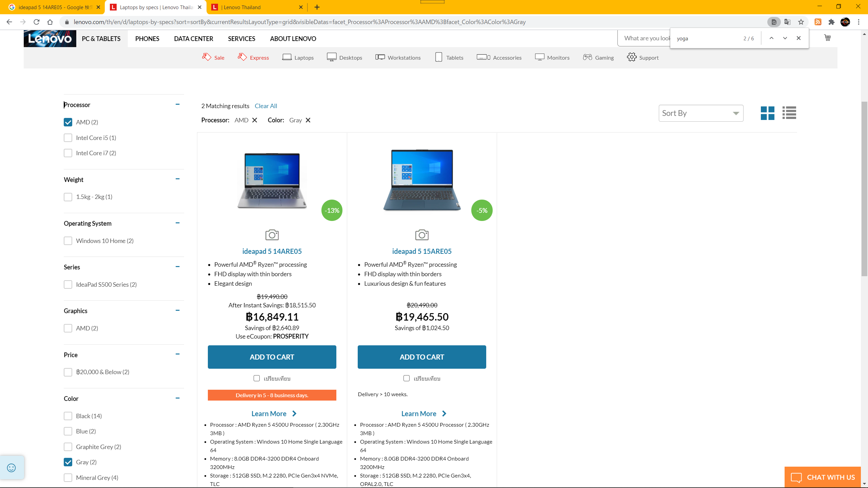The width and height of the screenshot is (868, 488).
Task: Open the camera gallery icon for ideapad 5 15ARE05
Action: tap(422, 235)
